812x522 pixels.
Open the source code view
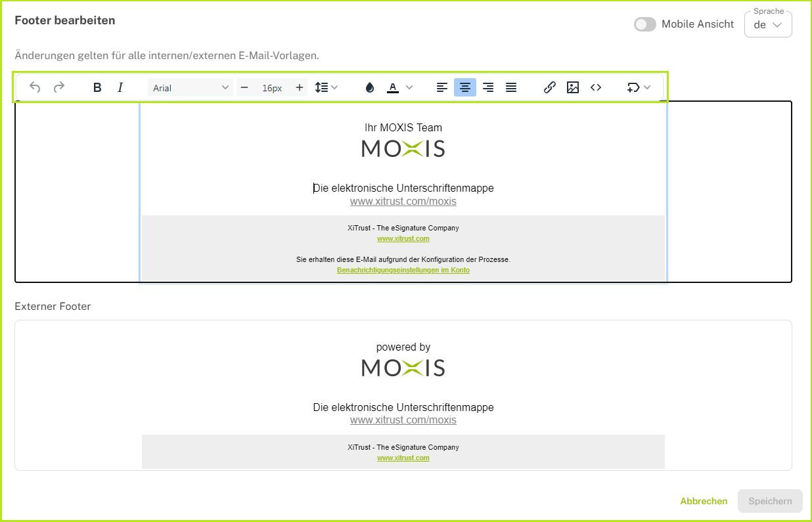pos(596,87)
